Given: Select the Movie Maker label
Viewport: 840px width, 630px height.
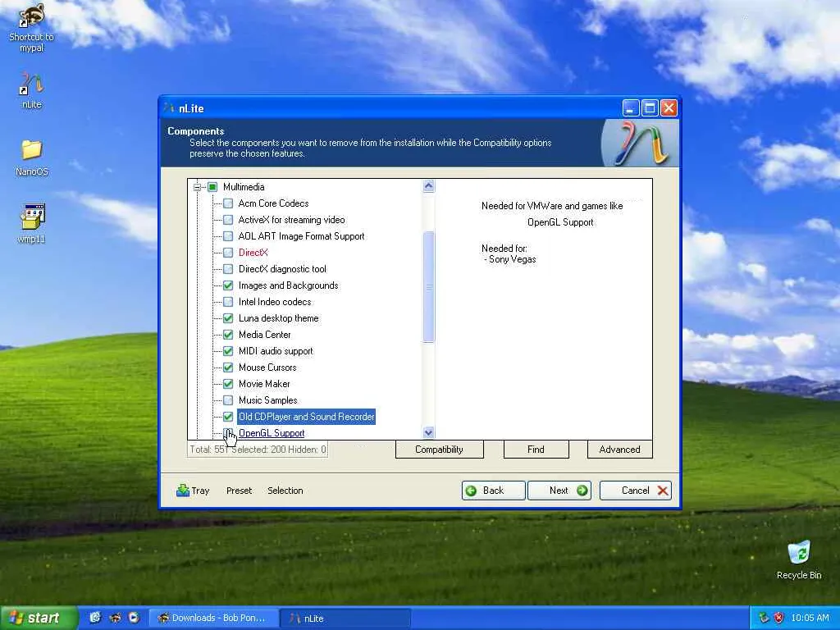Looking at the screenshot, I should [264, 384].
